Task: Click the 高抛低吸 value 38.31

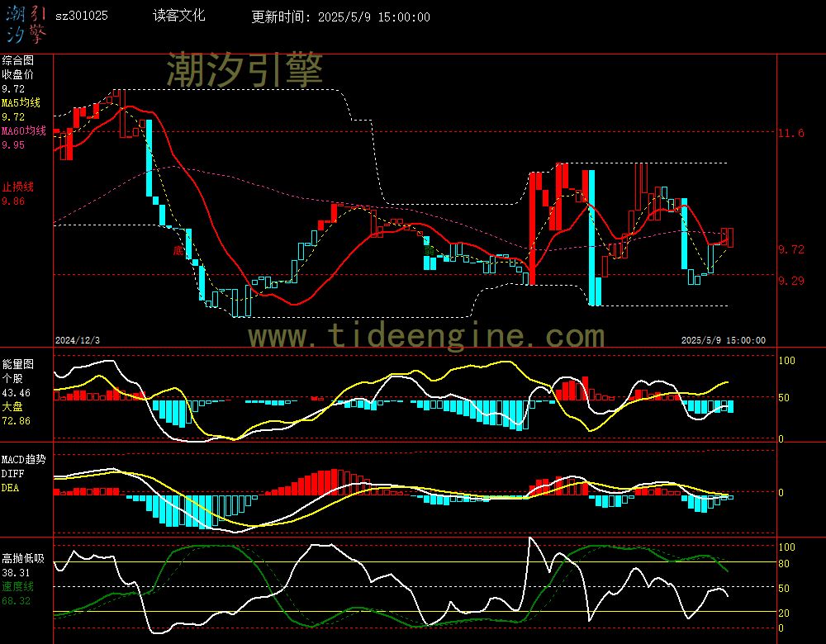Action: (16, 572)
